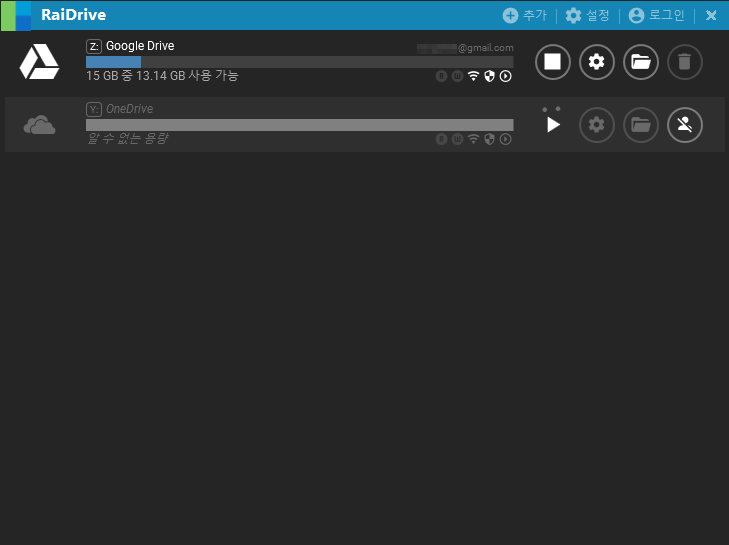Open the Google Drive folder in Explorer
This screenshot has width=729, height=545.
pos(641,62)
